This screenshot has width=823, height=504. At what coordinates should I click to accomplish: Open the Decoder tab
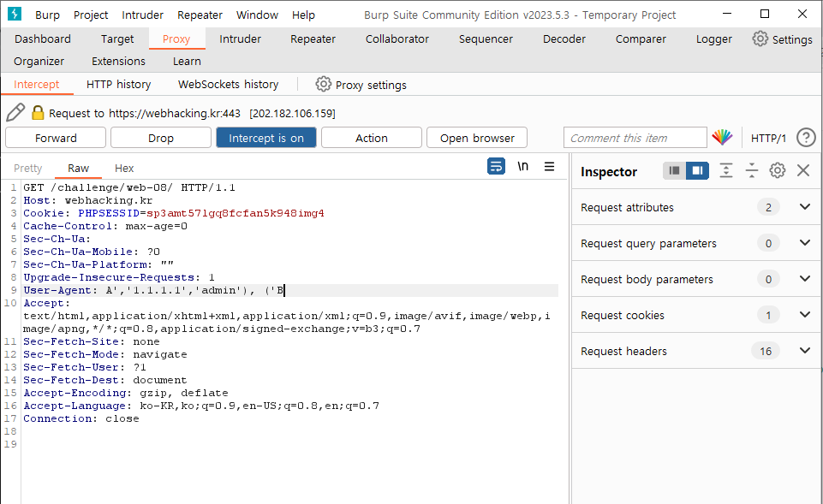564,39
